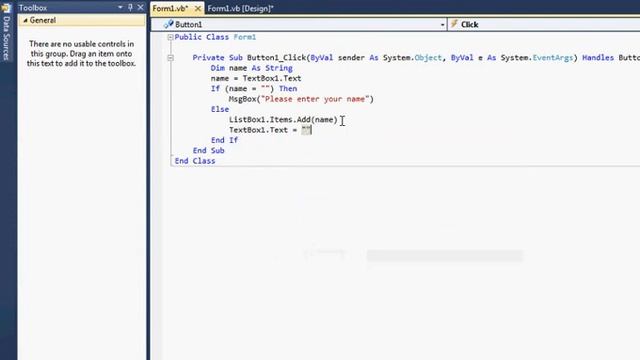Click the 'Handles' keyword

click(x=598, y=58)
